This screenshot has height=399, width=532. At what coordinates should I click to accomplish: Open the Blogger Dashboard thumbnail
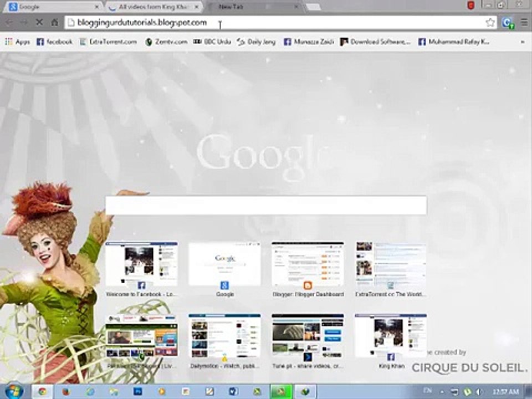click(x=308, y=270)
